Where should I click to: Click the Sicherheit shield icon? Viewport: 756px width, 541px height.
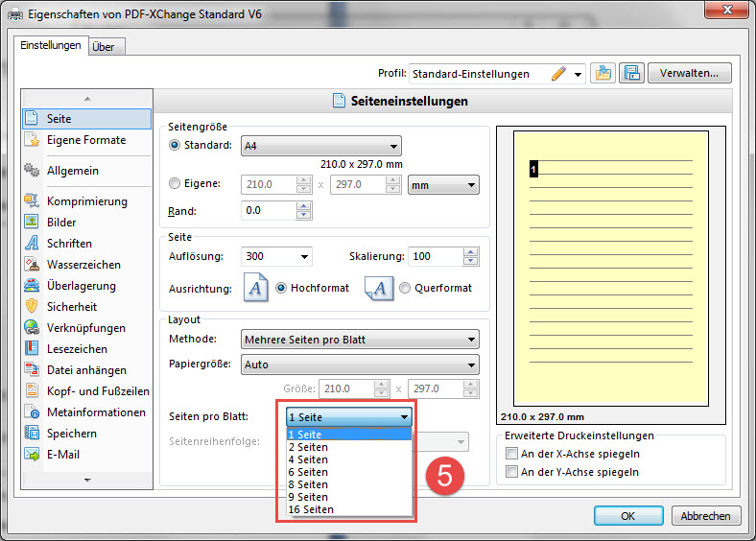[x=32, y=306]
